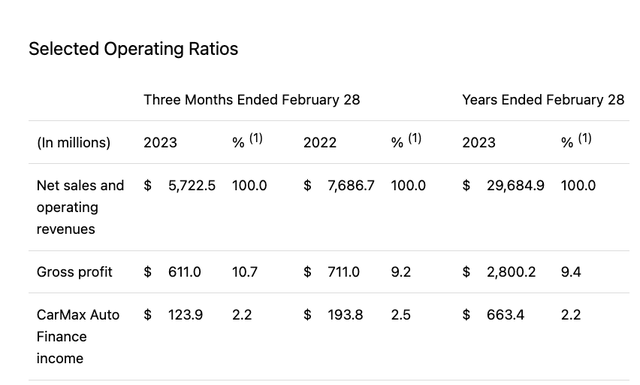Select the Years Ended February 28 header
The width and height of the screenshot is (640, 385).
pyautogui.click(x=543, y=100)
